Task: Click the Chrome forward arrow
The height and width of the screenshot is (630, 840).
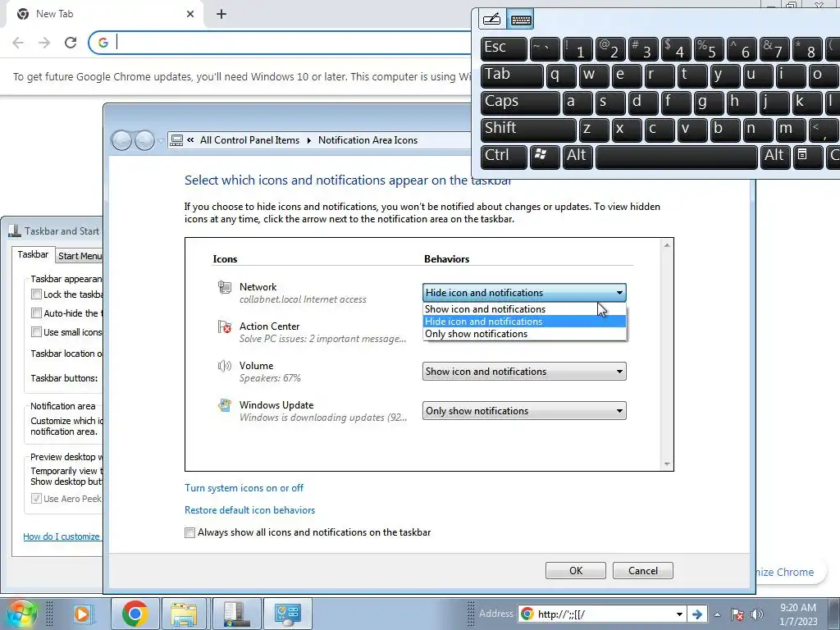Action: (44, 43)
